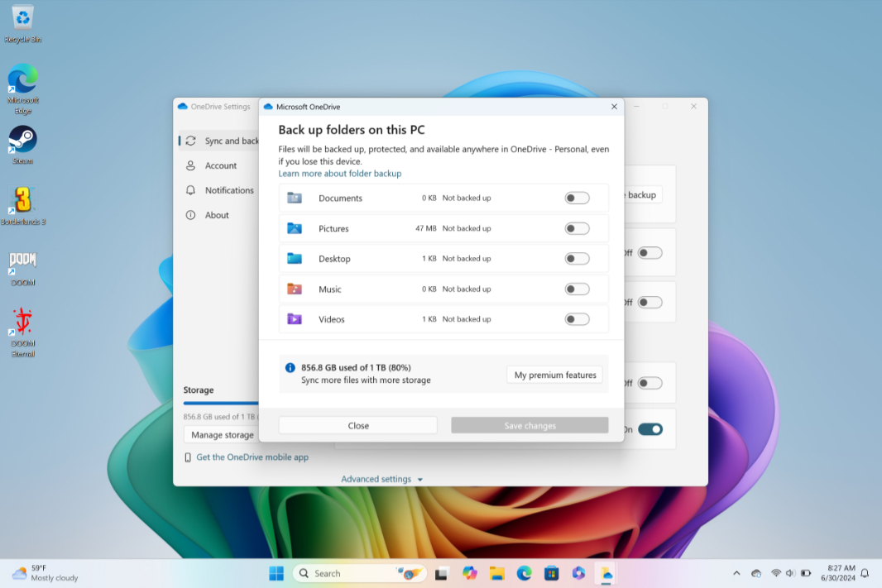This screenshot has width=882, height=588.
Task: Open the About section in sidebar
Action: (x=217, y=215)
